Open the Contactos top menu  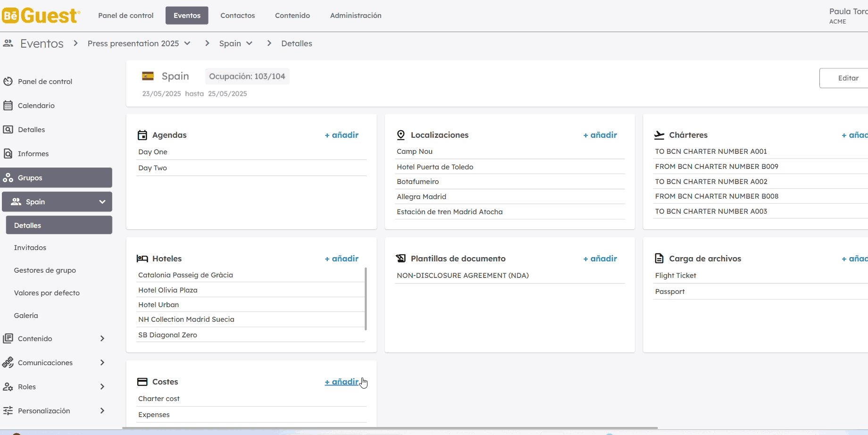point(238,16)
